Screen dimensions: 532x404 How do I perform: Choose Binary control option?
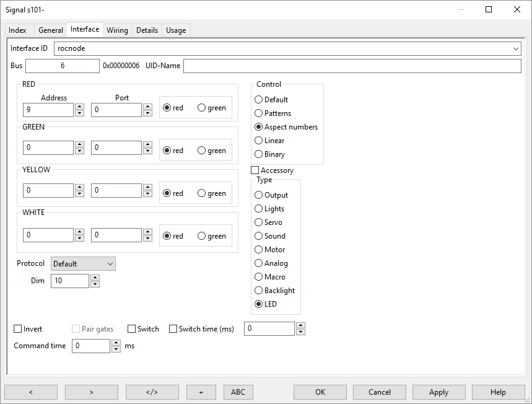[x=259, y=154]
